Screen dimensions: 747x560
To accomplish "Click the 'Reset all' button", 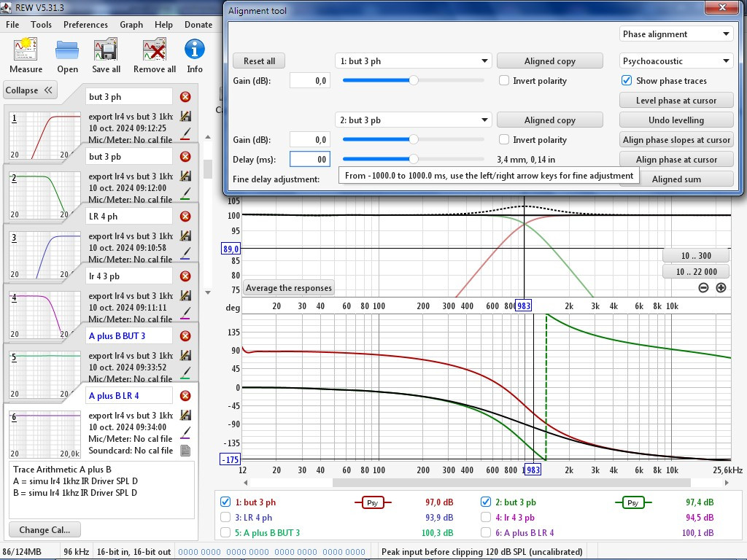I will coord(259,61).
